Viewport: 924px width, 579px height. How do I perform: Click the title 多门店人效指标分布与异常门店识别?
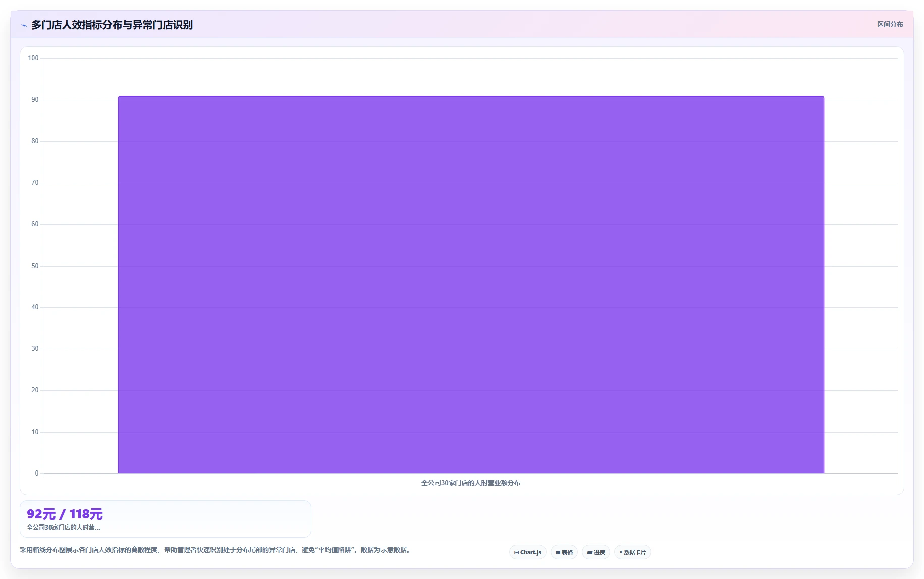112,25
